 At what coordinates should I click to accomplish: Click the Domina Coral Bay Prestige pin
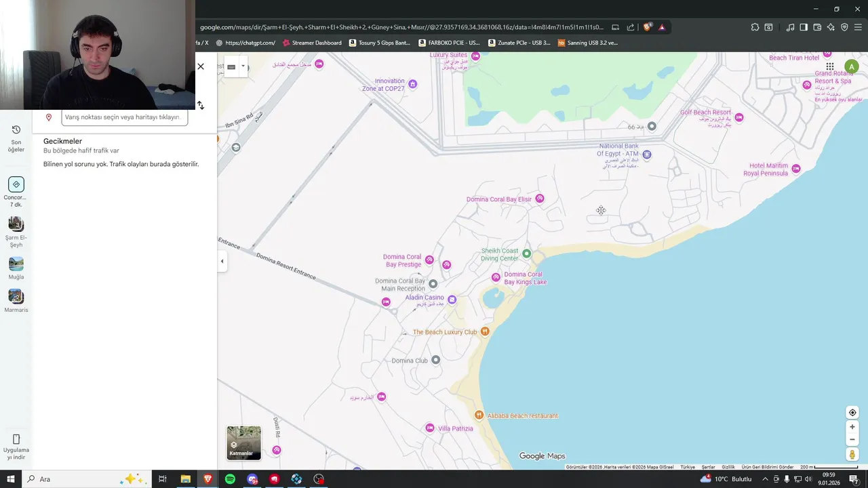(x=429, y=260)
